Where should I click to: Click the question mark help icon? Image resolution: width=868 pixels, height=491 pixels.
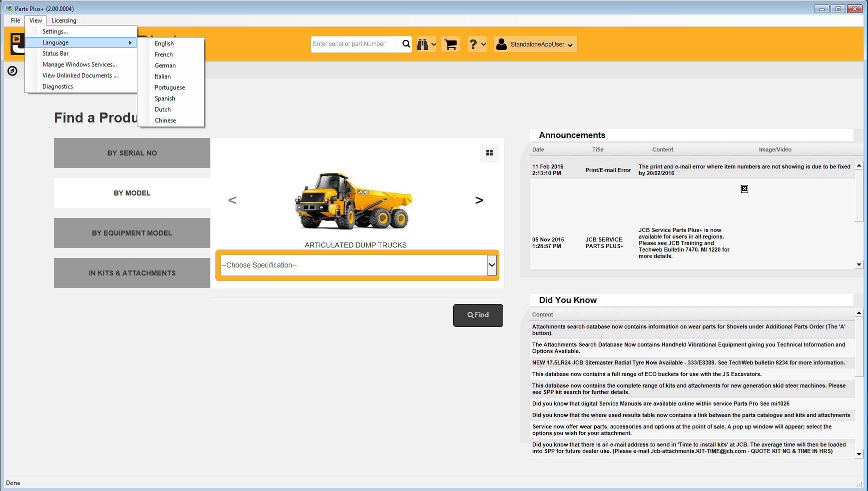click(x=474, y=44)
